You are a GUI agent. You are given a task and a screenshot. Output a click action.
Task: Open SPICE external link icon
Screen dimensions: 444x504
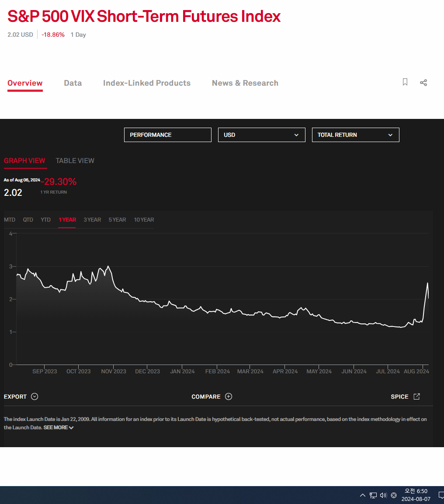pyautogui.click(x=417, y=396)
